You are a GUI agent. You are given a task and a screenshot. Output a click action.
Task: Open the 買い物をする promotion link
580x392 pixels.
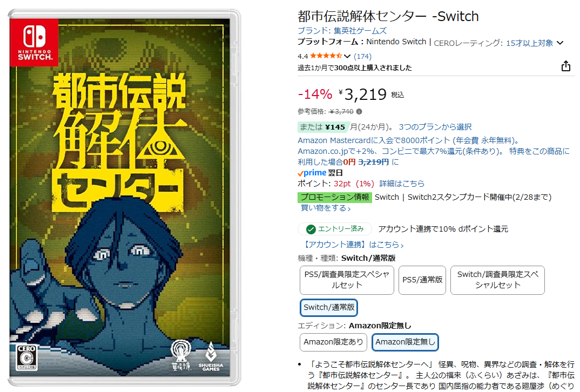[326, 208]
